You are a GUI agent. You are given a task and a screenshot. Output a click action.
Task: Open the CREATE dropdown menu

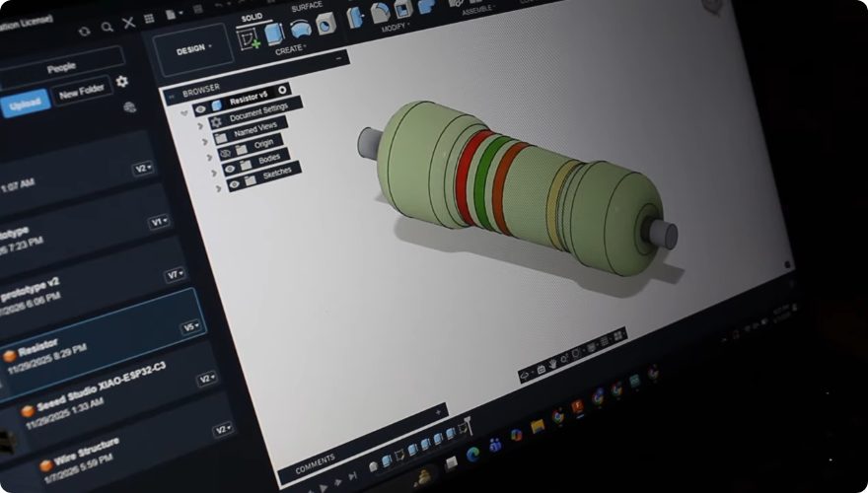tap(291, 50)
